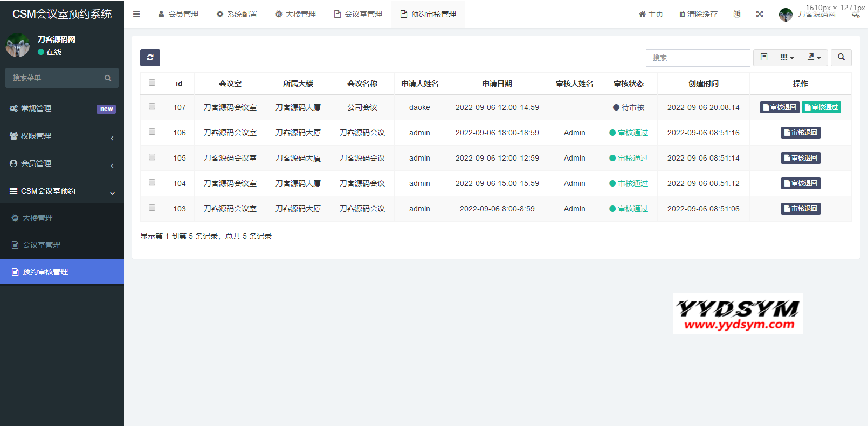
Task: Click the 主页 home icon
Action: coord(642,14)
